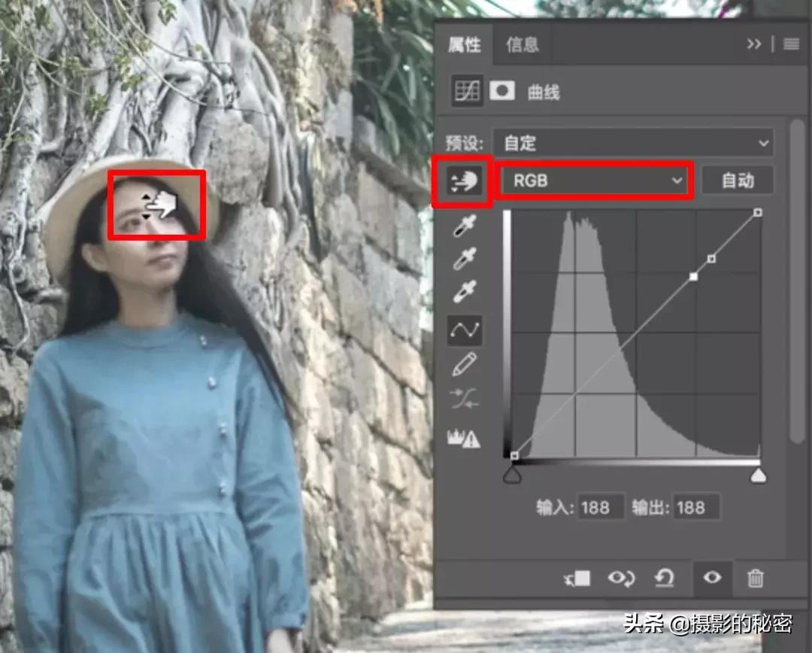
Task: Click the 自动 auto button
Action: (x=738, y=181)
